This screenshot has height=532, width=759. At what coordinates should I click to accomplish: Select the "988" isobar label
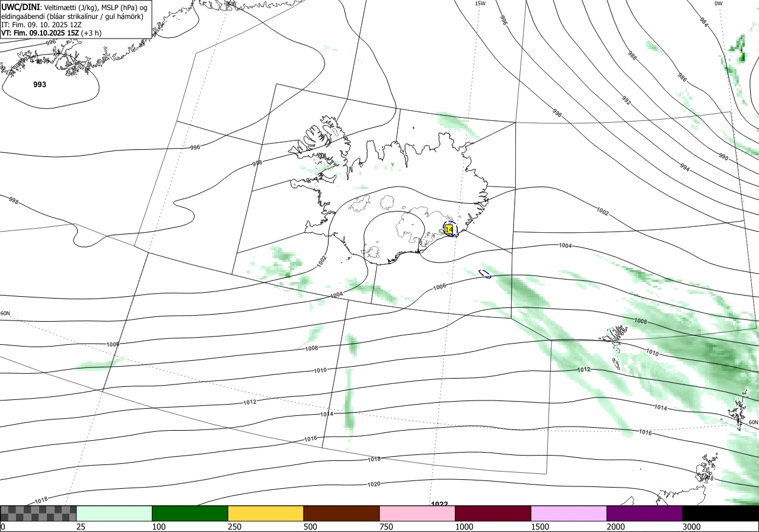[x=632, y=56]
